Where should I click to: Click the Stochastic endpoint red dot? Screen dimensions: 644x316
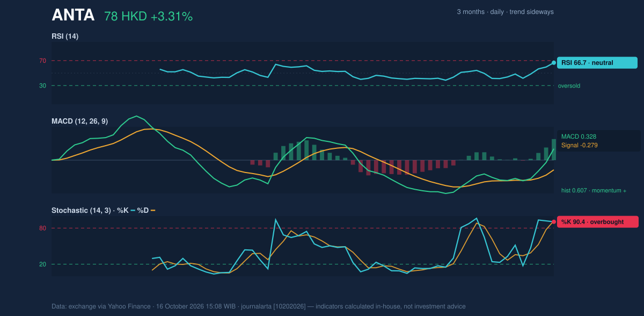point(554,221)
